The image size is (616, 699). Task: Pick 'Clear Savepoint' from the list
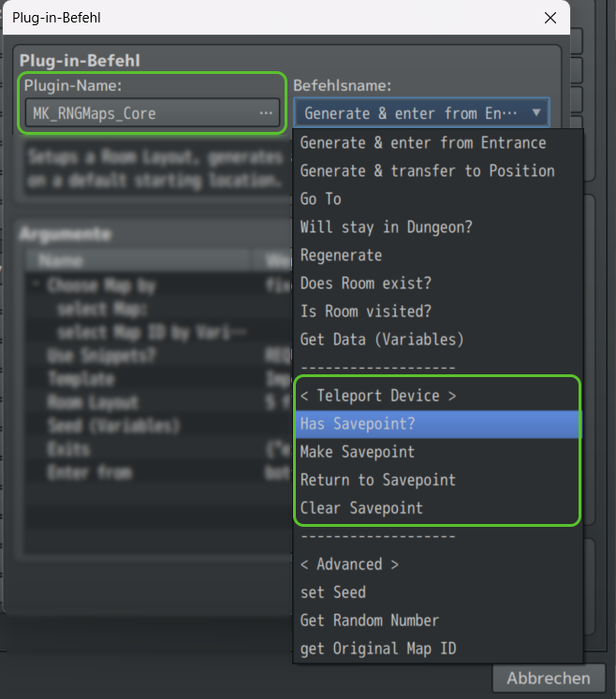(438, 508)
